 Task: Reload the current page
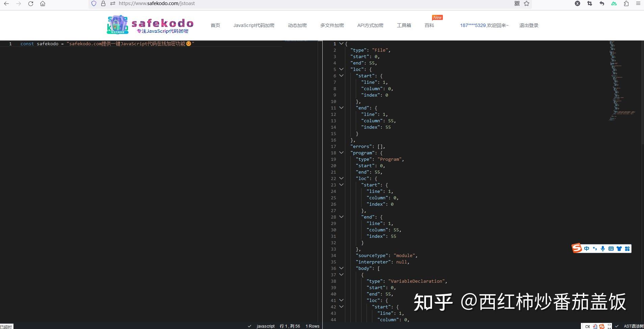click(31, 4)
